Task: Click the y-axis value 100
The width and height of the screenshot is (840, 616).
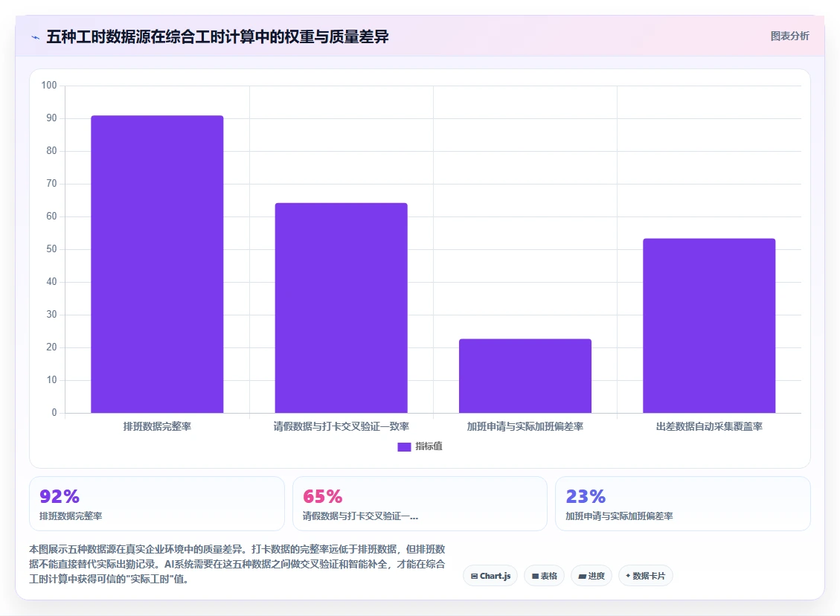Action: tap(49, 85)
